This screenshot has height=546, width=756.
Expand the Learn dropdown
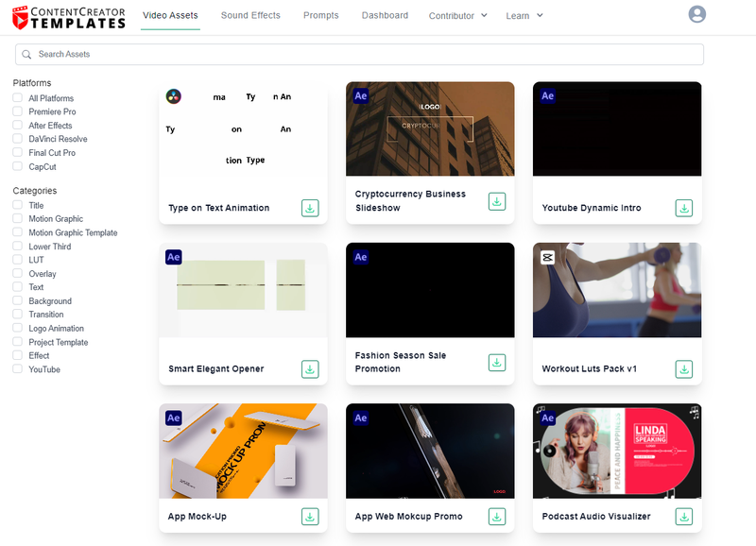(524, 15)
